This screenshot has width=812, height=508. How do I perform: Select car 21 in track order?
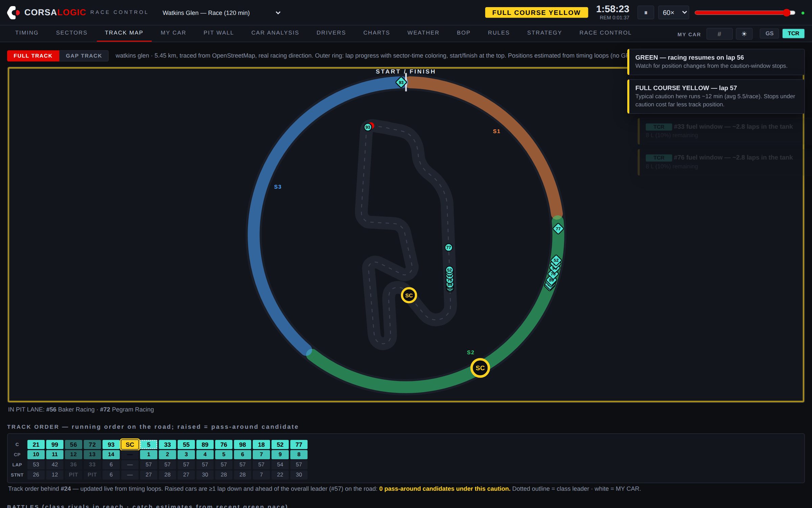(x=36, y=444)
